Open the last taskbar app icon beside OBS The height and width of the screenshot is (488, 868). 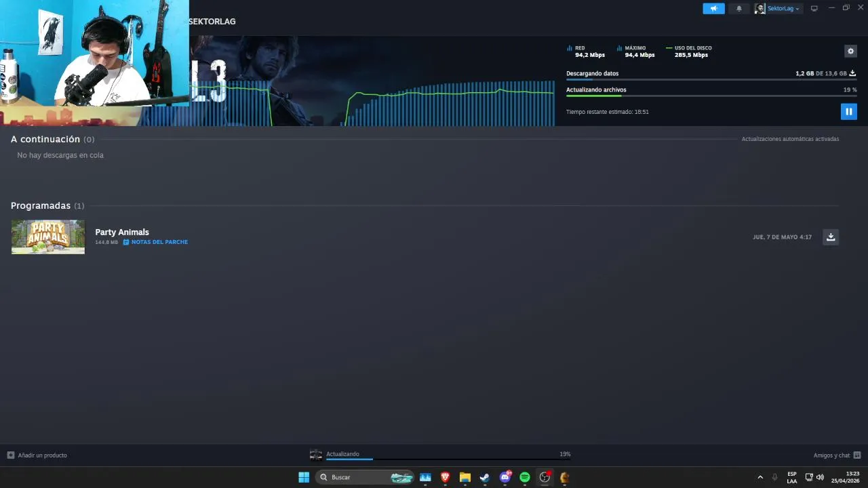564,477
